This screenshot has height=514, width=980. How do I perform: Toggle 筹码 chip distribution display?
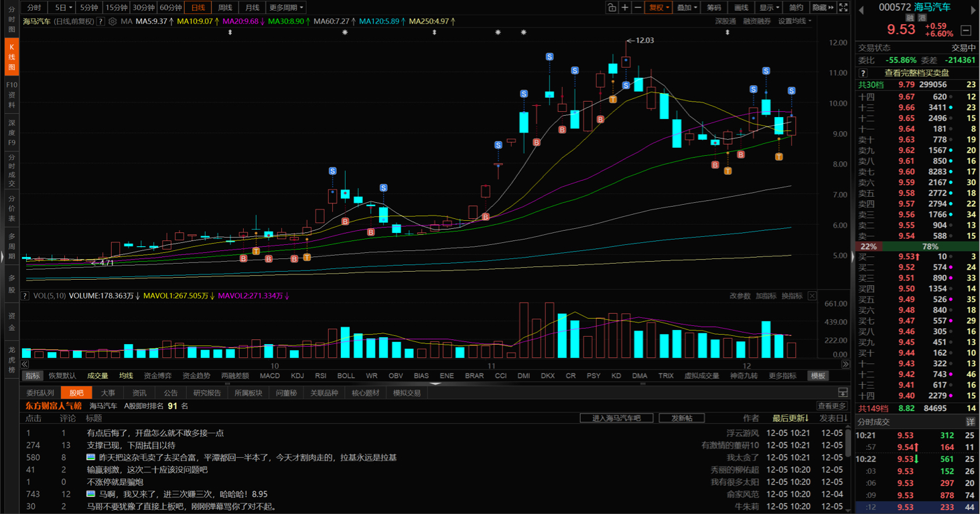click(714, 7)
